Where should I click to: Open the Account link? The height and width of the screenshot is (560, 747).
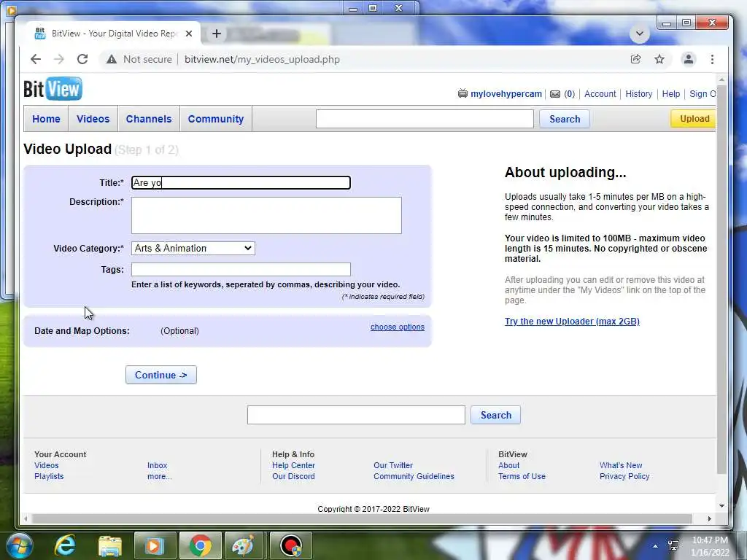600,94
